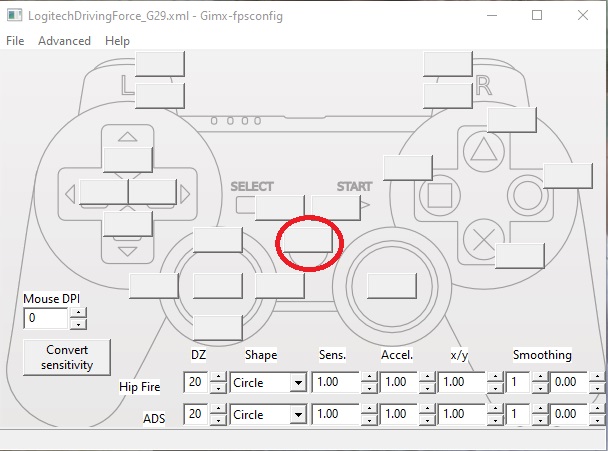Click the lower binding button on the L shoulder

coord(160,96)
